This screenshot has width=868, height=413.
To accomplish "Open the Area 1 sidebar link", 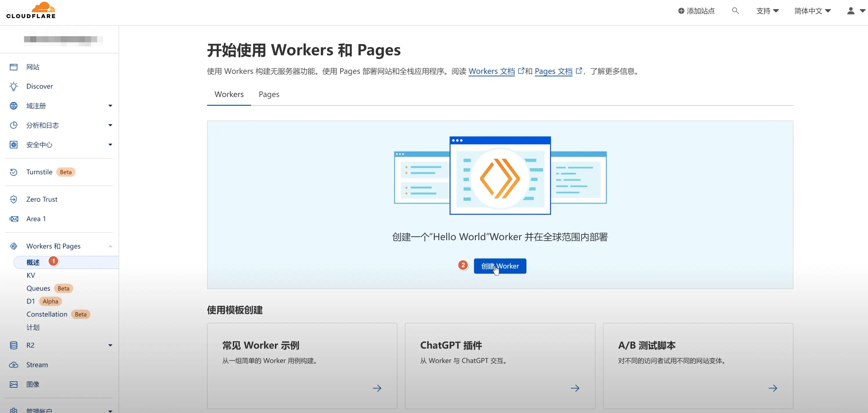I will [36, 219].
